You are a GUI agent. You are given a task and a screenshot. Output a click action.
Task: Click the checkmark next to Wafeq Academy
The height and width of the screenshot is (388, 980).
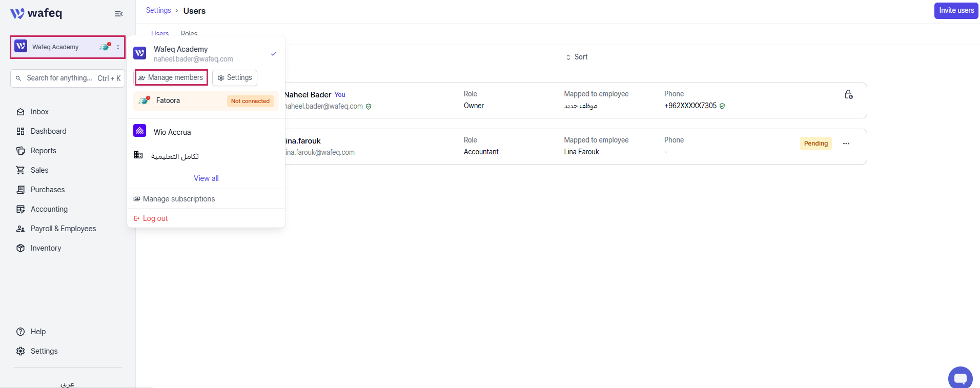(274, 54)
